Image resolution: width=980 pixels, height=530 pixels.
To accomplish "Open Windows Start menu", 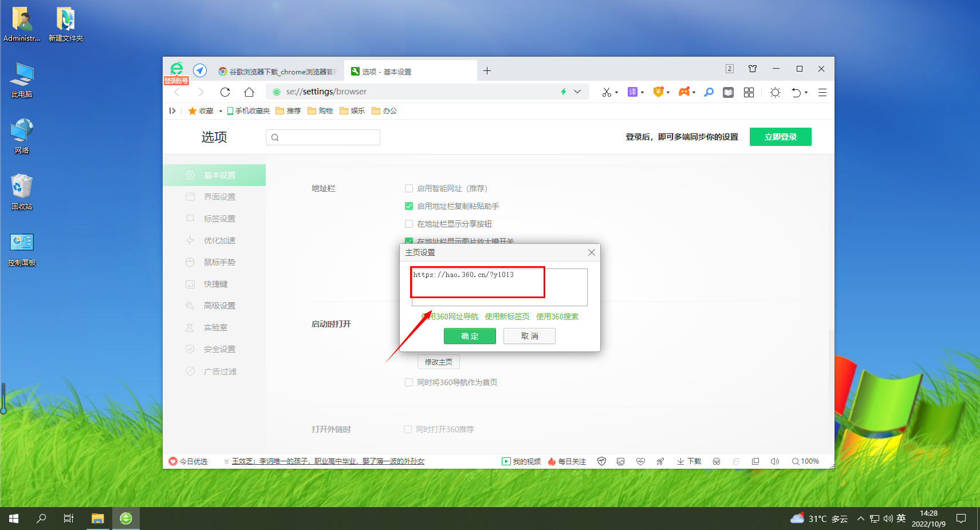I will [x=14, y=519].
